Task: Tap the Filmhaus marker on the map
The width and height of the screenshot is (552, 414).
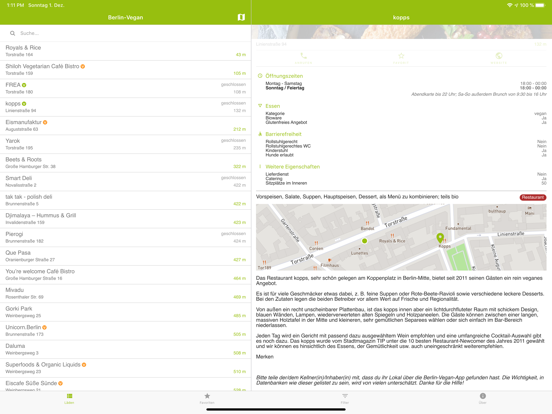Action: coord(329,261)
